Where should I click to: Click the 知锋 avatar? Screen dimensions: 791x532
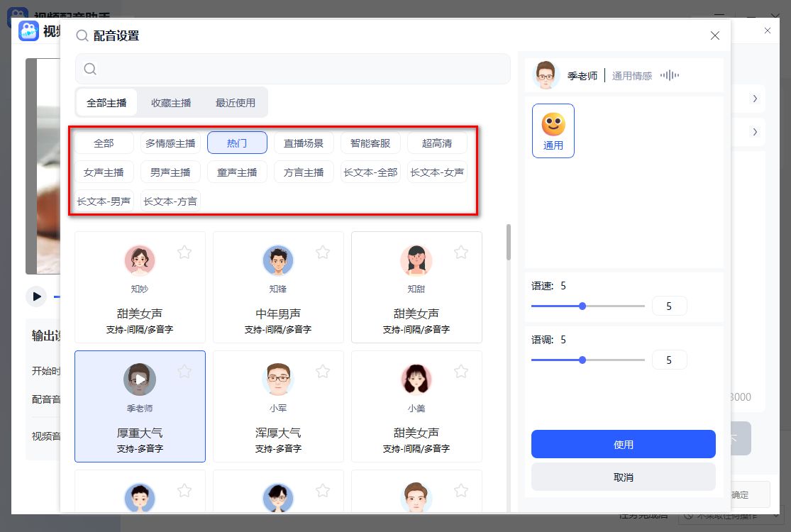[x=278, y=260]
